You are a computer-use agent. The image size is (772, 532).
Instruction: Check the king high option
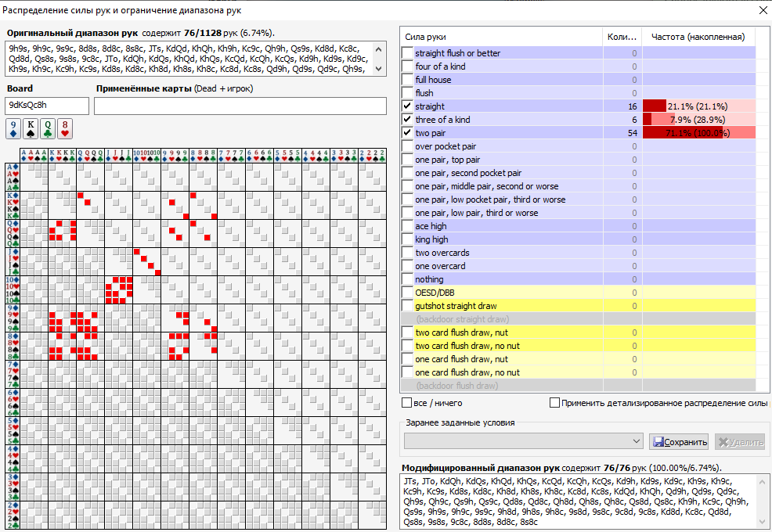coord(407,239)
